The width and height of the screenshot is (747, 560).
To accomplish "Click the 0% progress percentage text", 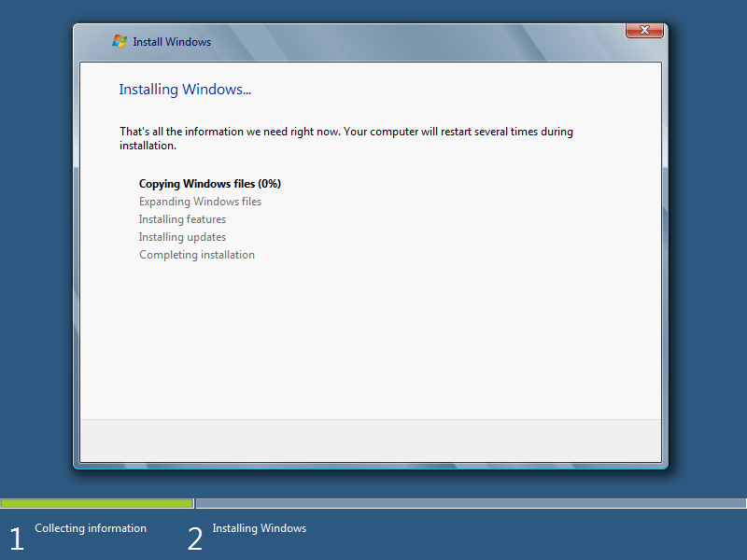I will pyautogui.click(x=268, y=183).
